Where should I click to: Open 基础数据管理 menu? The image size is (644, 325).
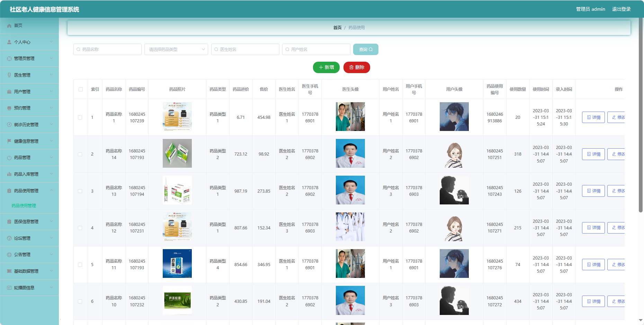click(29, 271)
